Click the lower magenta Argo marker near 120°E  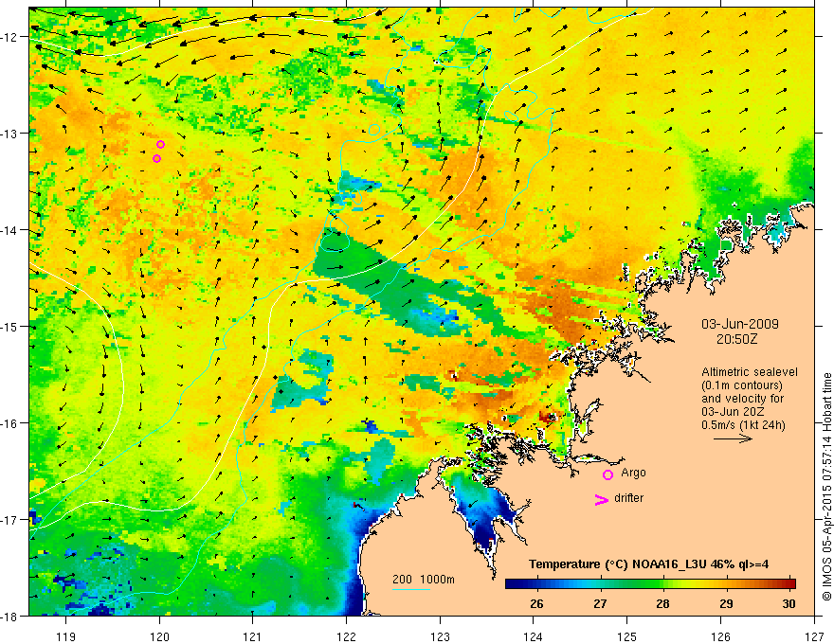point(157,158)
